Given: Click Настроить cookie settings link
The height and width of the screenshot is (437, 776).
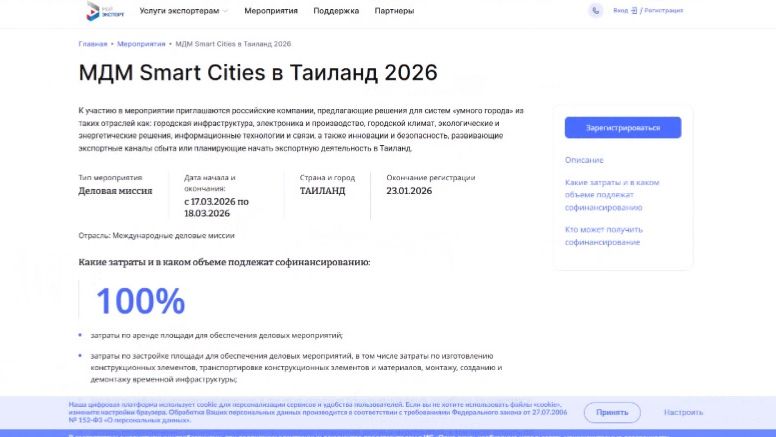Looking at the screenshot, I should pyautogui.click(x=683, y=412).
